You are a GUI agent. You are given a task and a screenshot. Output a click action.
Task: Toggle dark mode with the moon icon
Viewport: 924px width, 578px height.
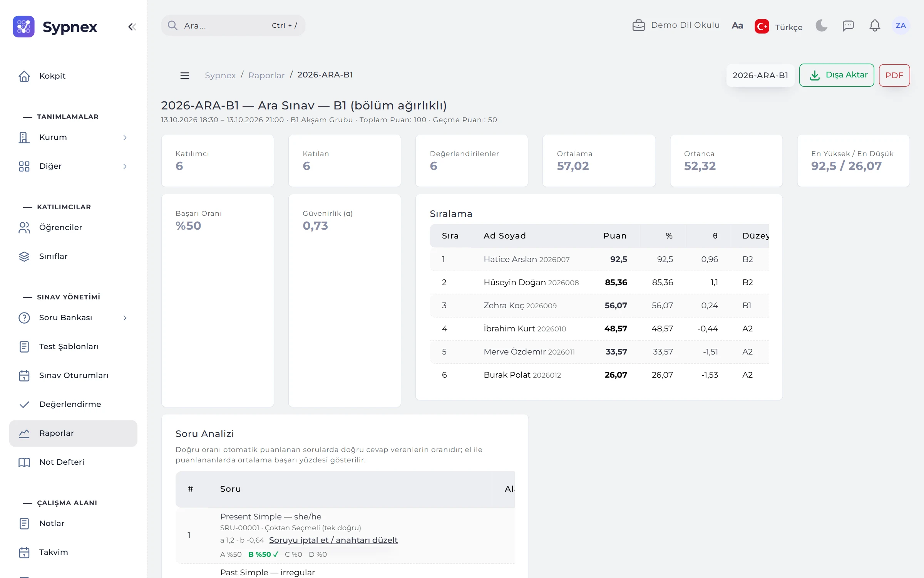(821, 25)
